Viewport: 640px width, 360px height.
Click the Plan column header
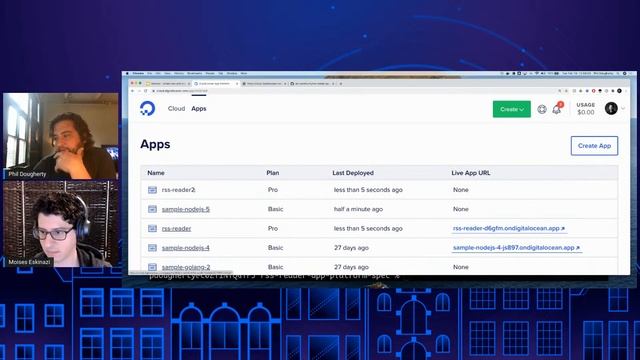coord(273,173)
